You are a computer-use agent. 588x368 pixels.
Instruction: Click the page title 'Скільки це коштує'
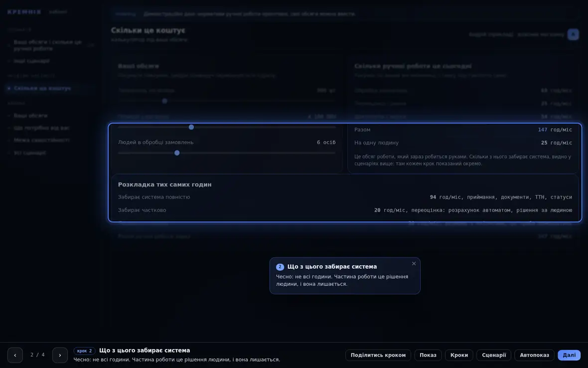point(148,30)
